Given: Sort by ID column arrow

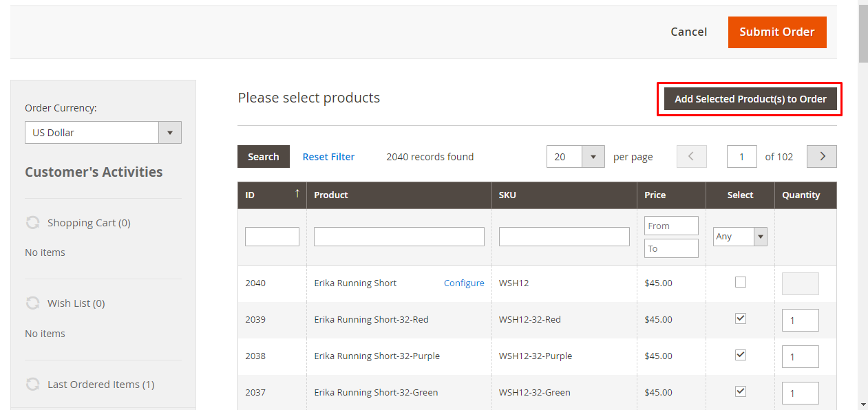Looking at the screenshot, I should tap(297, 194).
